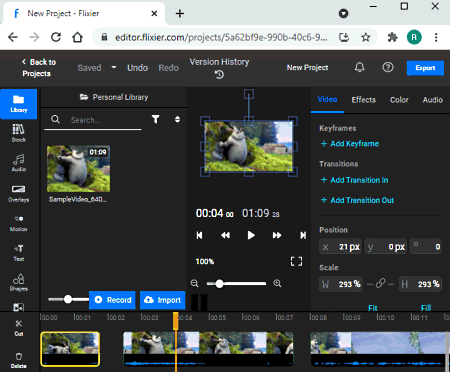Open notifications bell icon
This screenshot has height=372, width=450.
[x=359, y=67]
